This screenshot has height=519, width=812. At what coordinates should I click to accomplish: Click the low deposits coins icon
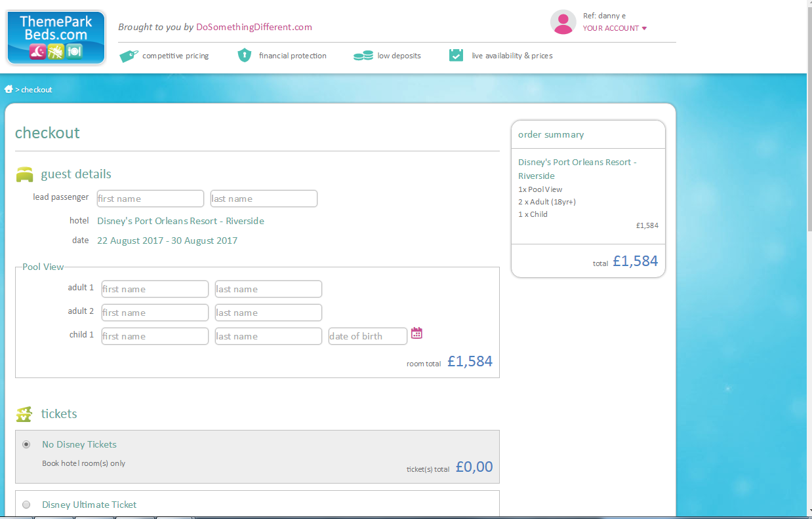point(363,56)
